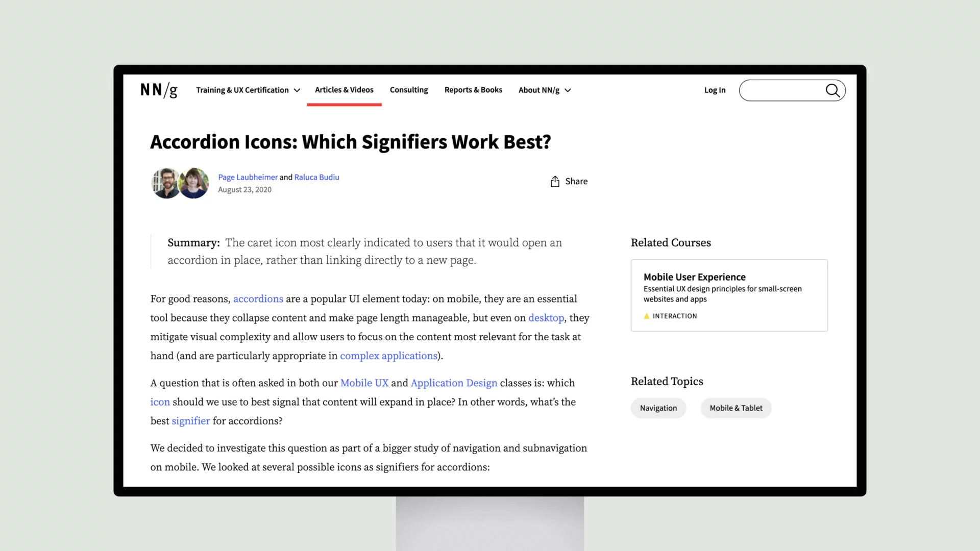Click the Articles & Videos tab

click(x=344, y=89)
